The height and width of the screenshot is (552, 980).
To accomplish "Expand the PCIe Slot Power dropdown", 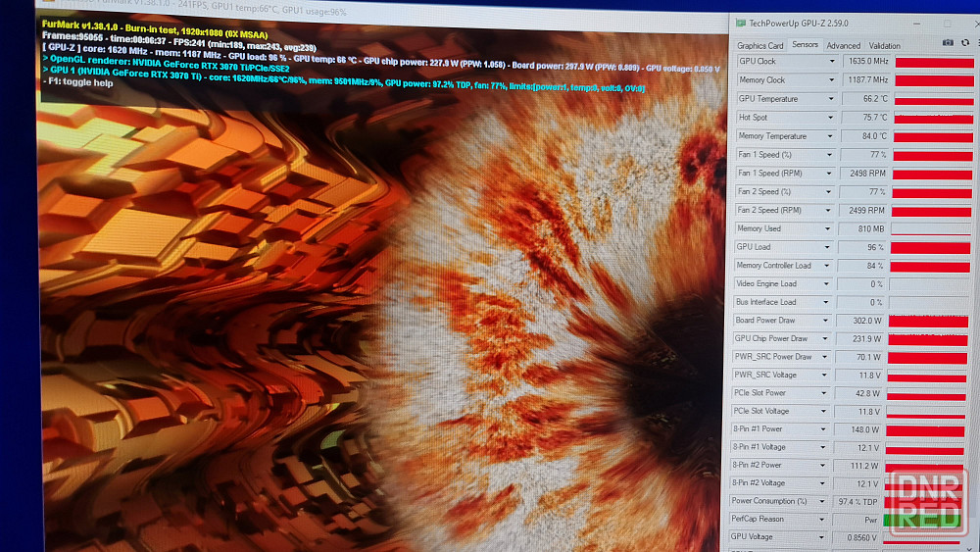I will coord(824,393).
